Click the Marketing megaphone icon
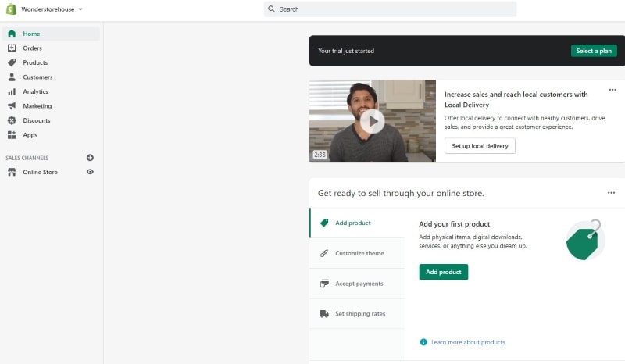Image resolution: width=625 pixels, height=364 pixels. point(12,106)
